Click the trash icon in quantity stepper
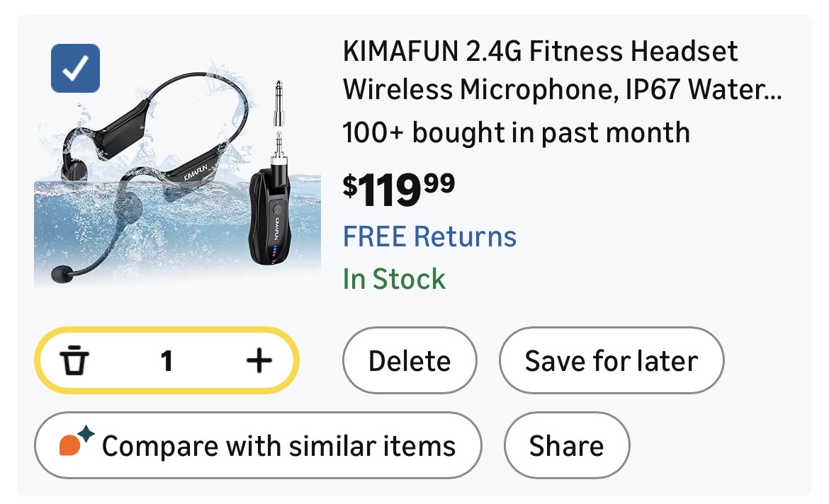Screen dimensions: 829x504 tap(74, 362)
